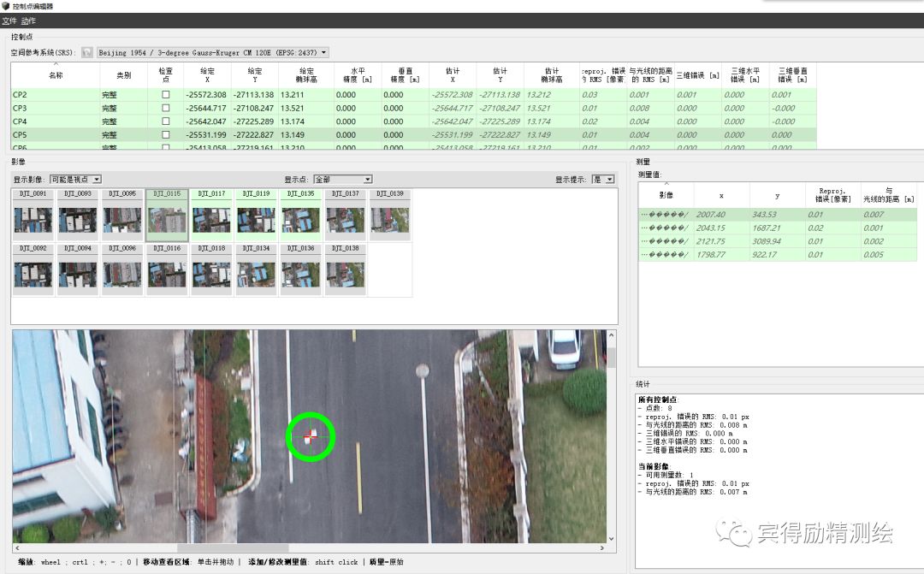The width and height of the screenshot is (924, 574).
Task: Toggle the check point box for CP5
Action: click(x=166, y=135)
